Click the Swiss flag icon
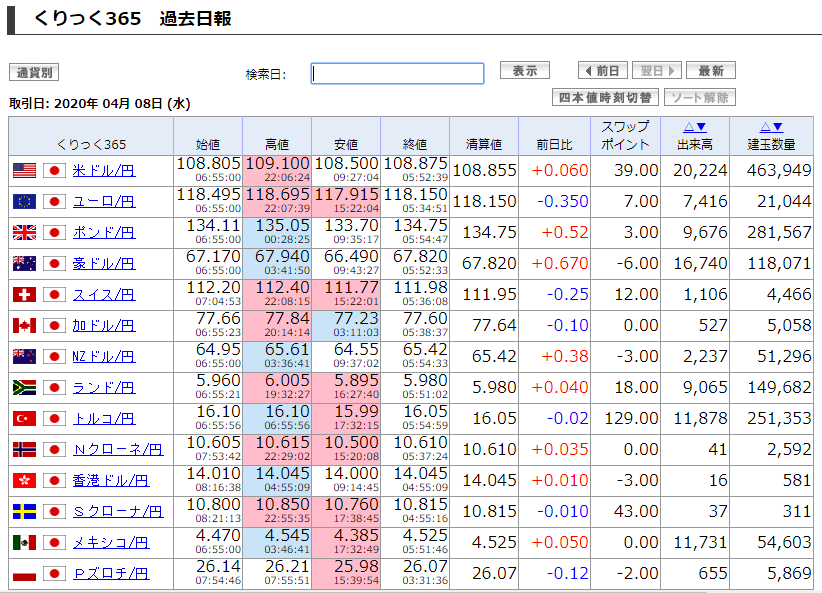 [24, 294]
